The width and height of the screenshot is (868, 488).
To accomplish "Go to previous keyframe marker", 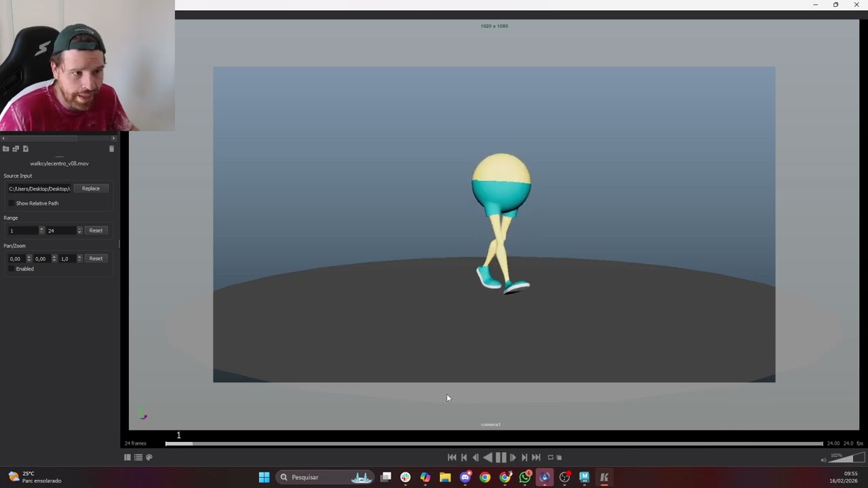I will tap(464, 457).
